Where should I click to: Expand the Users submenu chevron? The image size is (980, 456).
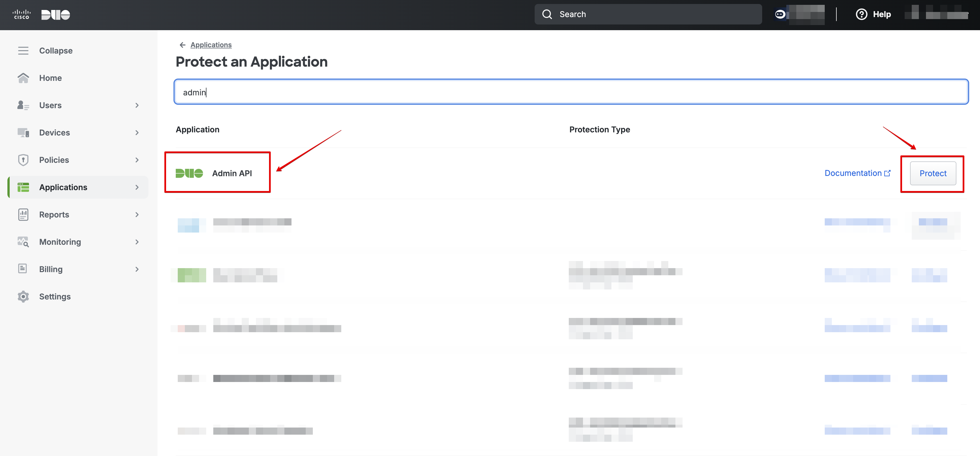pyautogui.click(x=137, y=105)
